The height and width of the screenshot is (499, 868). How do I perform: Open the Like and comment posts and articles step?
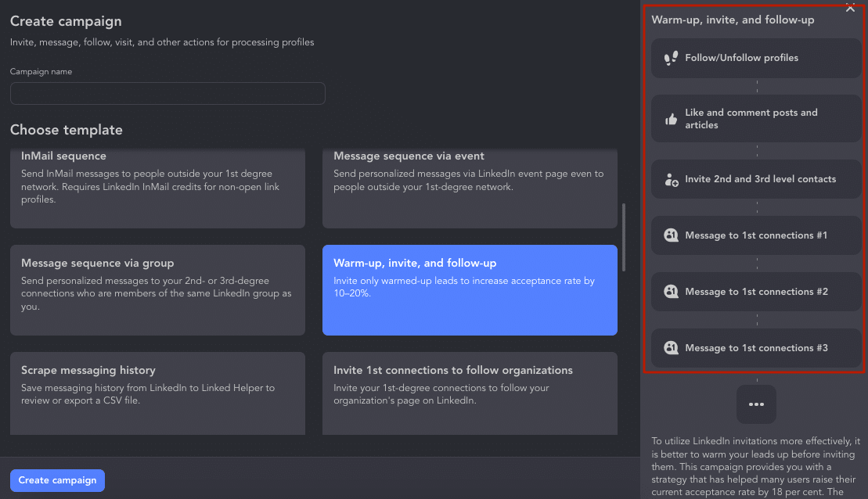click(755, 119)
